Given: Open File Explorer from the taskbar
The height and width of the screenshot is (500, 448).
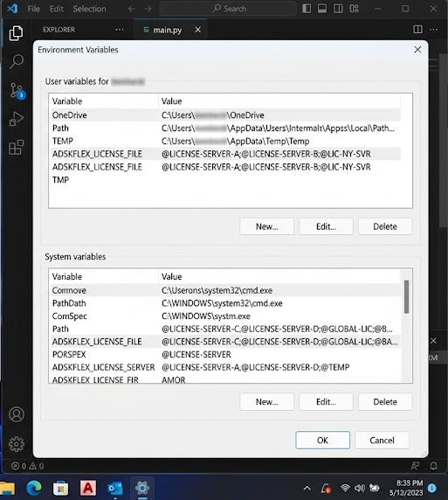Looking at the screenshot, I should [7, 488].
